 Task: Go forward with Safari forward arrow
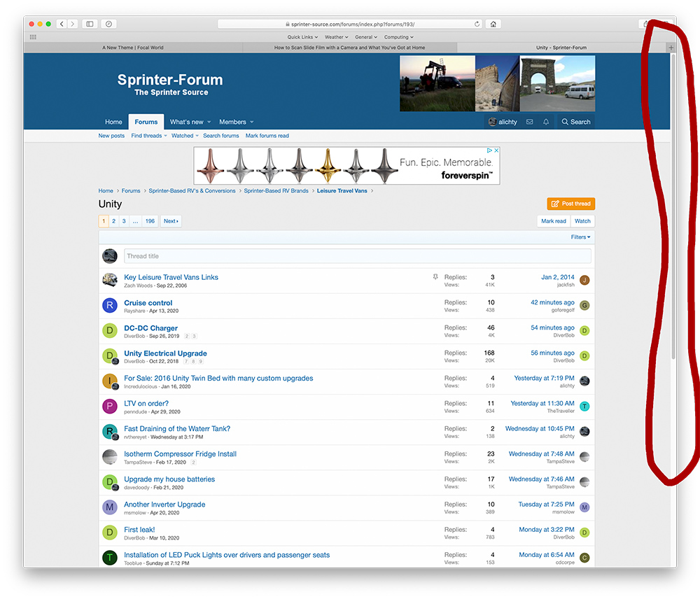[72, 24]
